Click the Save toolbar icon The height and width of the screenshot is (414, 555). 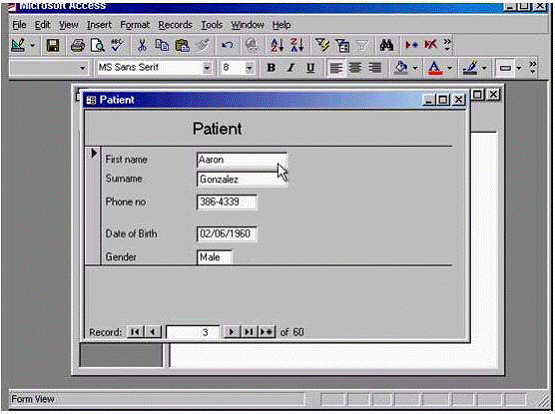pos(53,46)
